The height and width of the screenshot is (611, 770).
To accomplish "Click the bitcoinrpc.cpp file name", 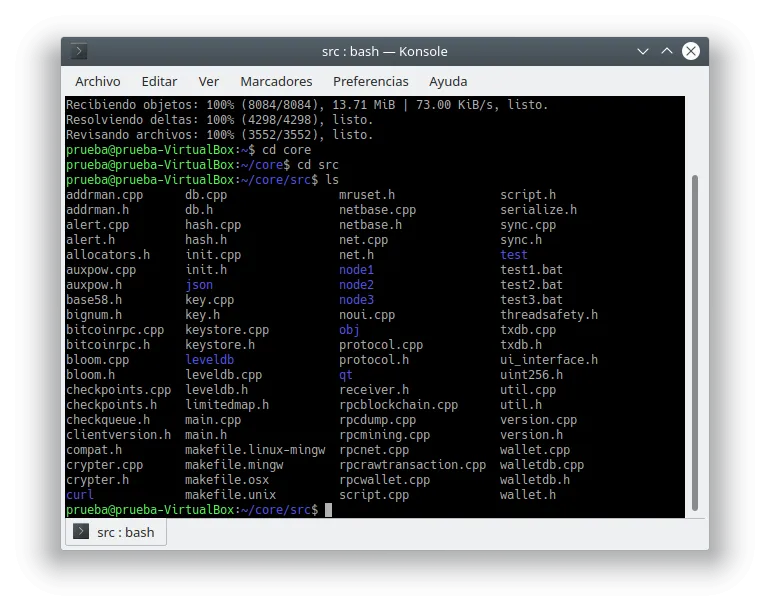I will click(x=115, y=330).
